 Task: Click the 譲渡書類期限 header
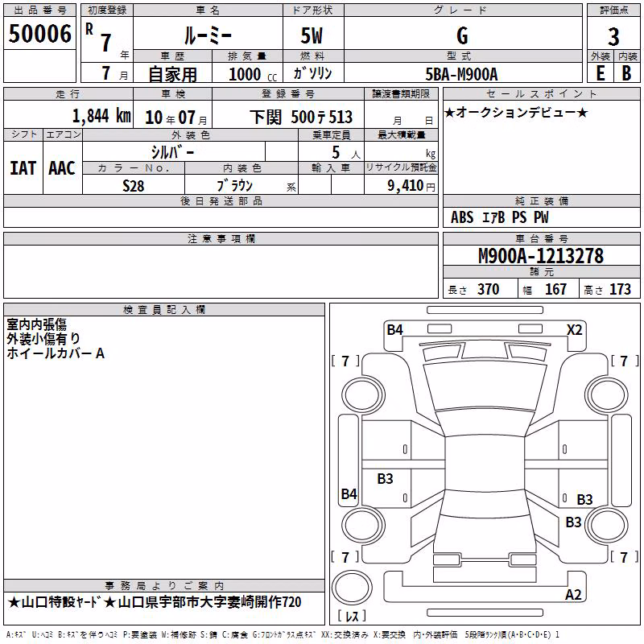click(x=401, y=94)
